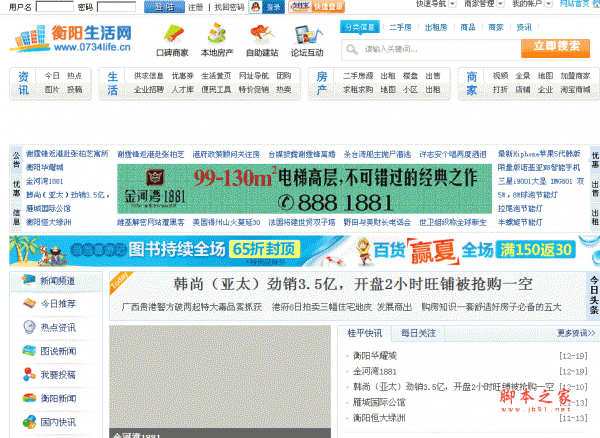Click 购房知识一套舒适好房子必备的五大 link
Screen dimensions: 600x438
(491, 307)
